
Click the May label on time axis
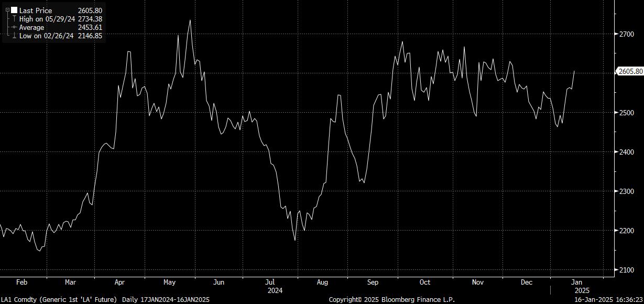[x=169, y=282]
